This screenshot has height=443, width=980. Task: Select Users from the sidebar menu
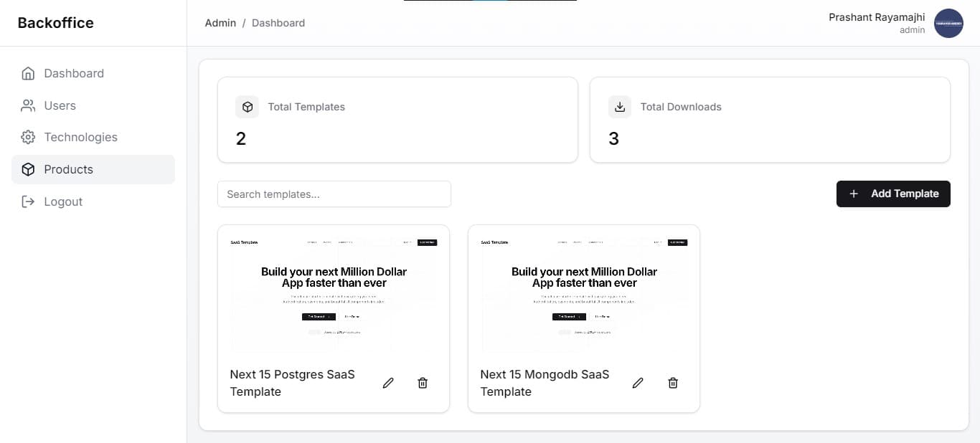60,105
